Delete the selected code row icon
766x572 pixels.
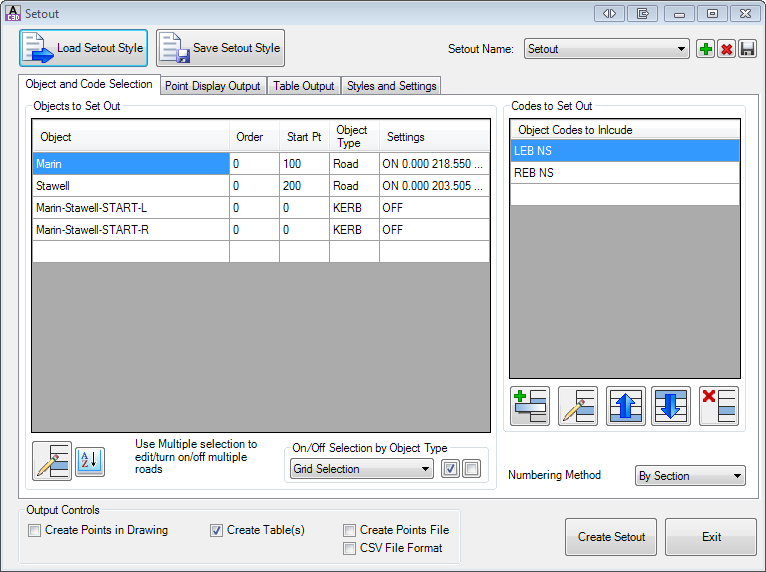point(718,406)
